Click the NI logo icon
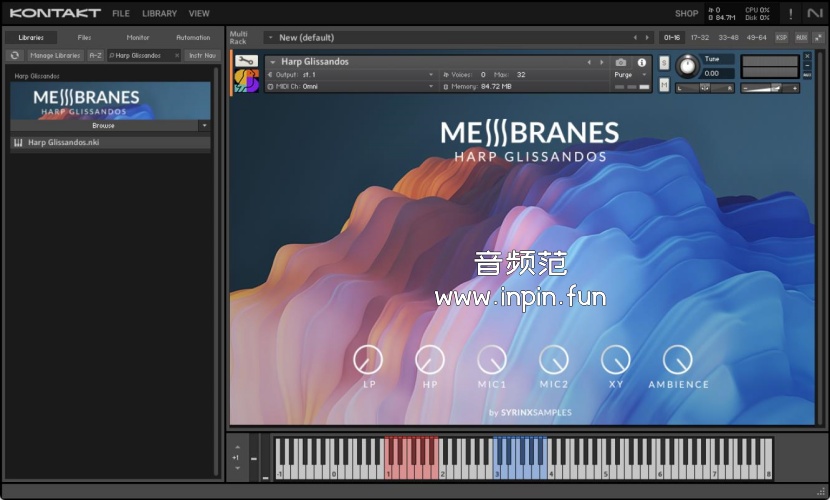The height and width of the screenshot is (500, 830). pos(815,14)
